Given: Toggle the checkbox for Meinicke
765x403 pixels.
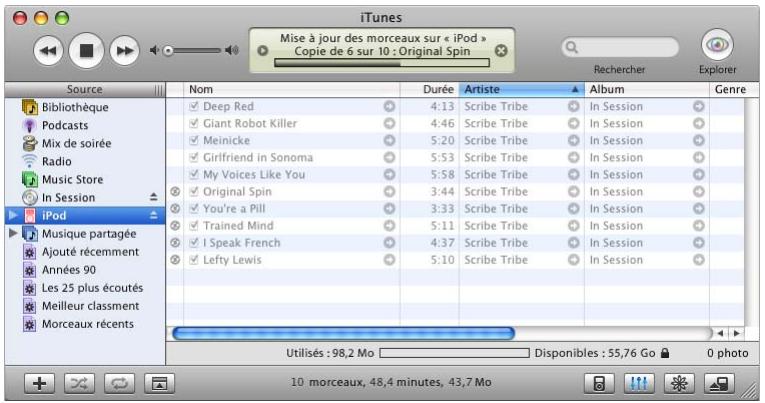Looking at the screenshot, I should 194,141.
